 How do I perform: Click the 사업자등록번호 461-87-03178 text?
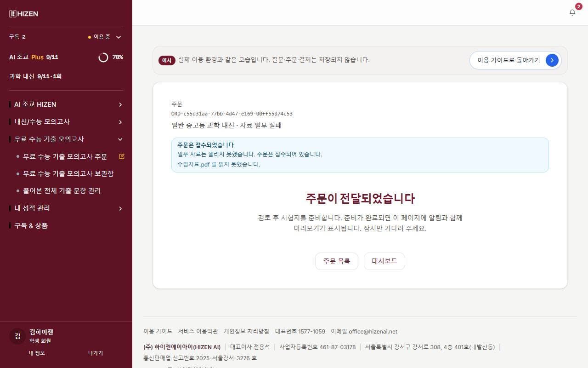[x=317, y=347]
